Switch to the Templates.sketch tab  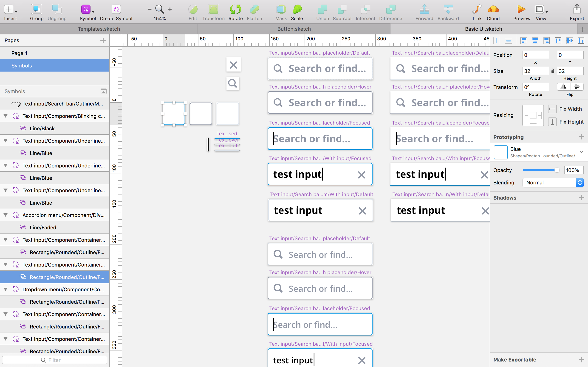pos(99,29)
